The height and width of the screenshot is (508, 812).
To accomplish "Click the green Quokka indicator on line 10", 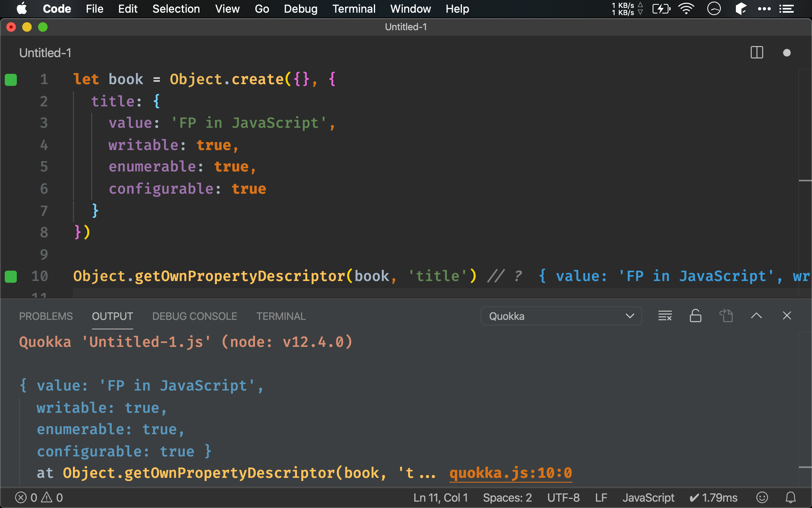I will (x=11, y=276).
